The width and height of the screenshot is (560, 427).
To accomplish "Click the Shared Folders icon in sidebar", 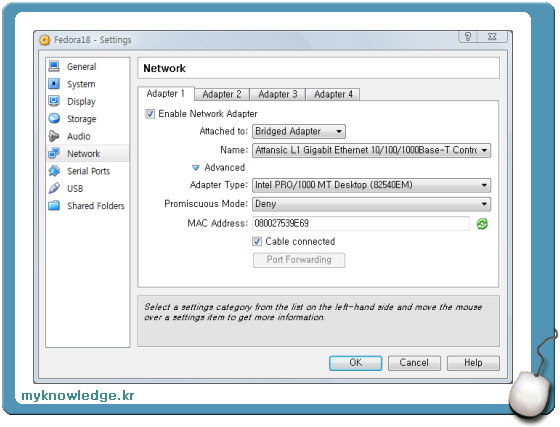I will click(x=54, y=205).
